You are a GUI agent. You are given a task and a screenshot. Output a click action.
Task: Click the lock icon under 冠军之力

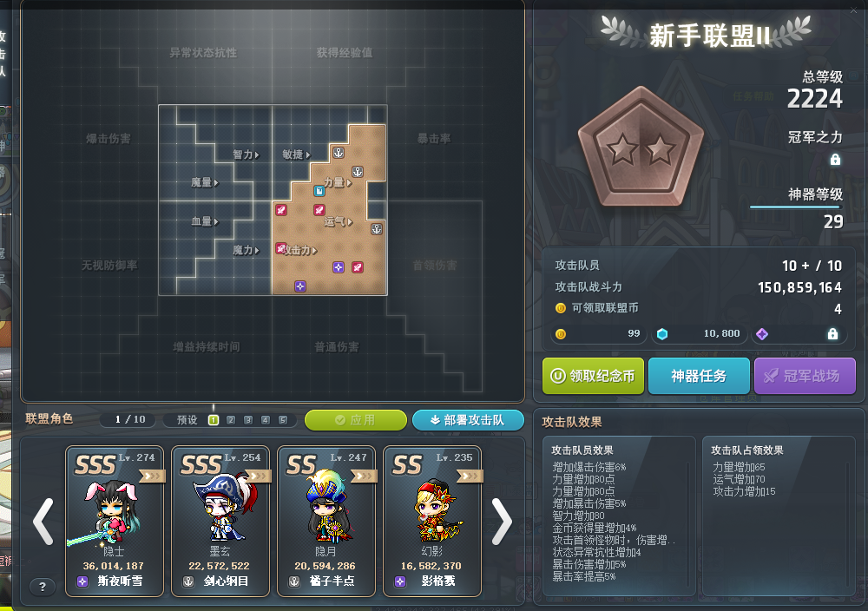835,160
